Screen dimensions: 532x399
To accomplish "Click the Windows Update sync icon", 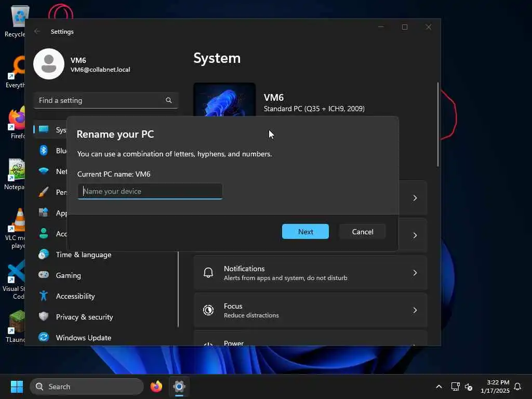I will 44,337.
